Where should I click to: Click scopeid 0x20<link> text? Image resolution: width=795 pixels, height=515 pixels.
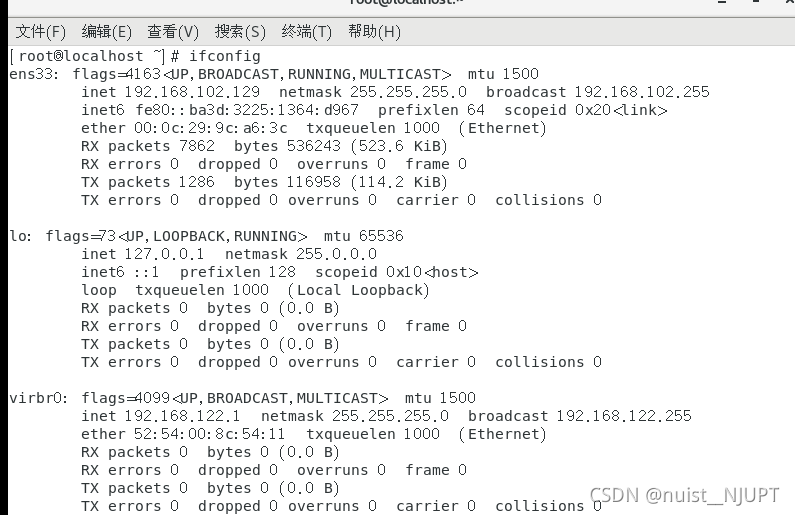586,110
